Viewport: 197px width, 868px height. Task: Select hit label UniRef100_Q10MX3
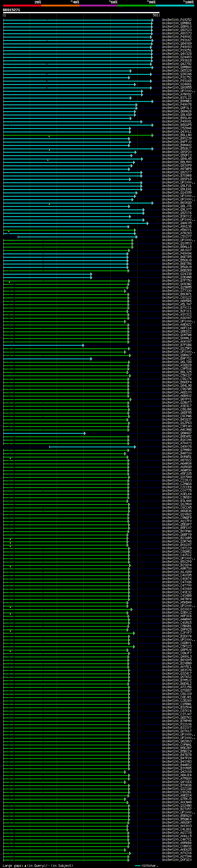177,243
